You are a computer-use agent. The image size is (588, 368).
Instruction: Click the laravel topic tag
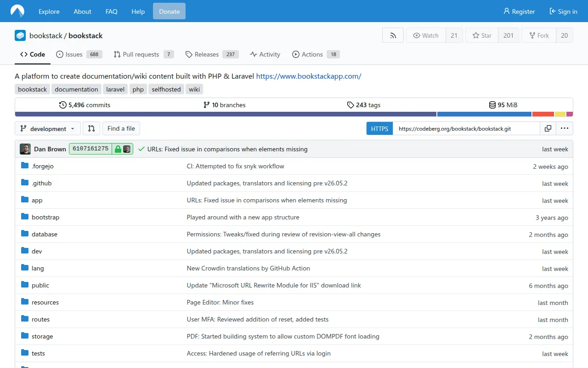click(x=115, y=89)
